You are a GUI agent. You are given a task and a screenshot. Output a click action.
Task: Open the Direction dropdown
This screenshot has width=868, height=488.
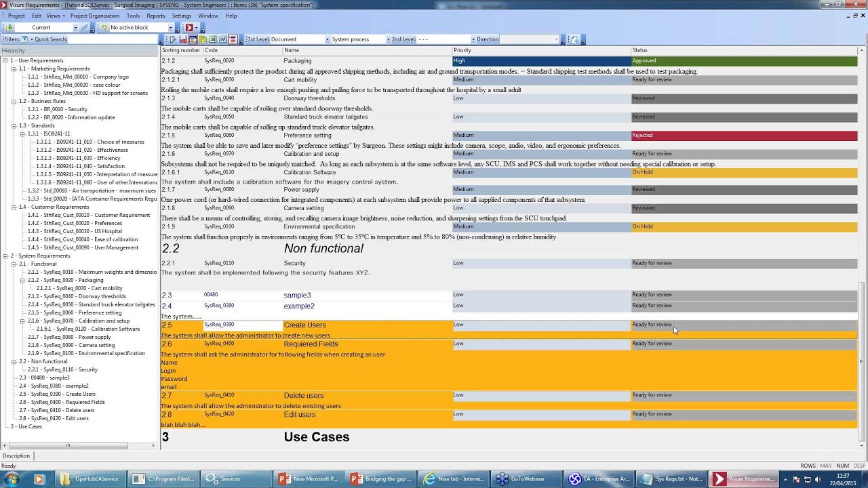[x=556, y=39]
